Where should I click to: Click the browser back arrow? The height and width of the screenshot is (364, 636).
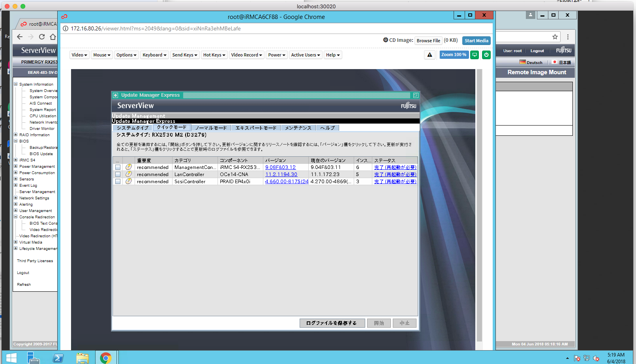(x=20, y=37)
